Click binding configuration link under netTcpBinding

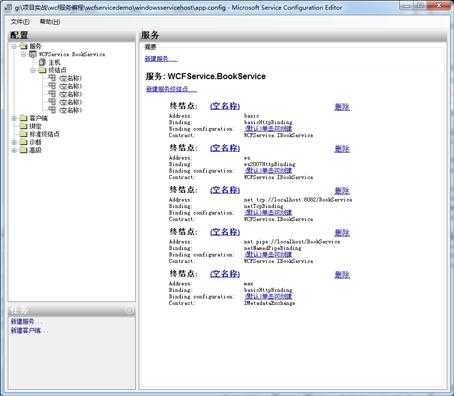click(x=268, y=213)
